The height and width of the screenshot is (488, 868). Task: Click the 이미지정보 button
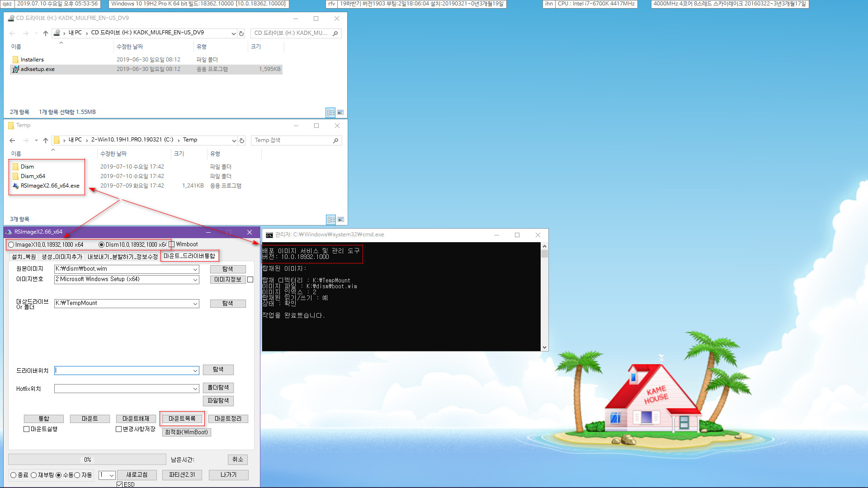[x=228, y=280]
